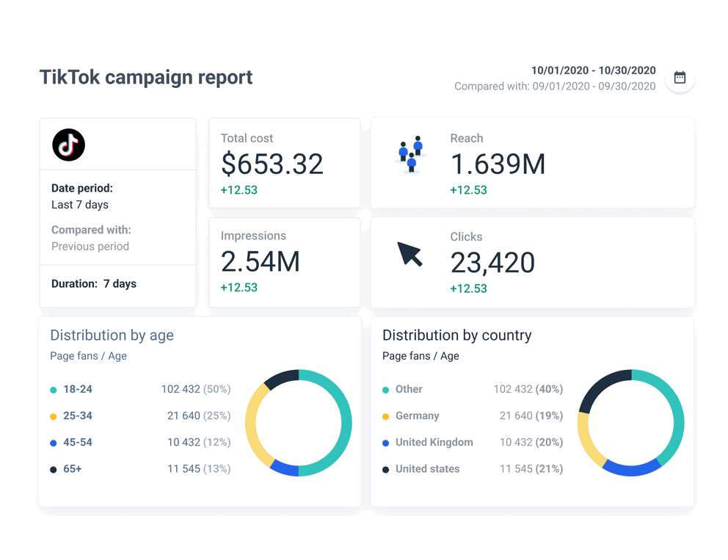Click the dark navy 65+ chart segment
728x560 pixels.
coord(285,376)
